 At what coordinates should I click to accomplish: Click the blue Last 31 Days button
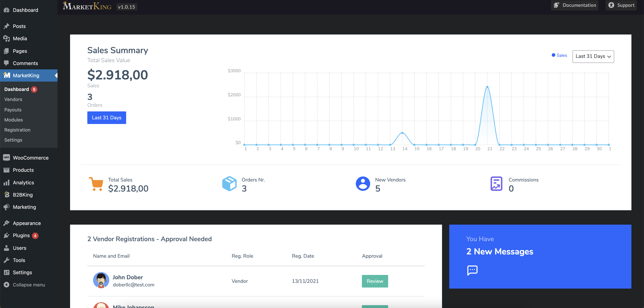(x=107, y=118)
